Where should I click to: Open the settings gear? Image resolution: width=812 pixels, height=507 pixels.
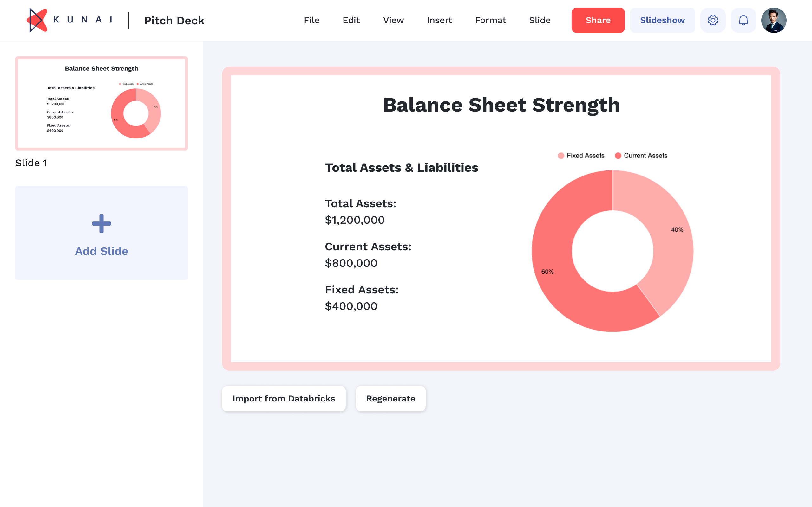click(713, 20)
